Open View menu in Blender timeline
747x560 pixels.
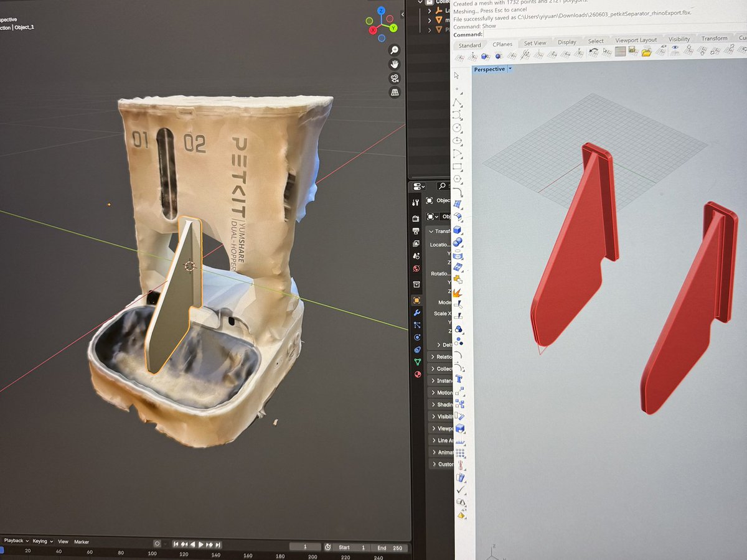click(63, 541)
